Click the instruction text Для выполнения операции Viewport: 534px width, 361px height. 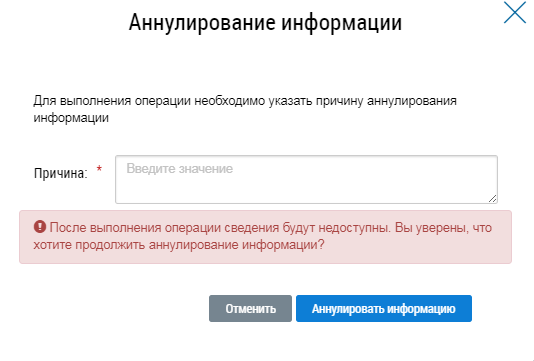[245, 109]
